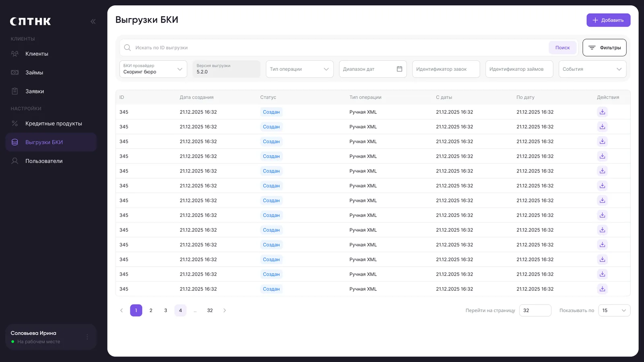Click the Заявки clipboard icon

15,91
